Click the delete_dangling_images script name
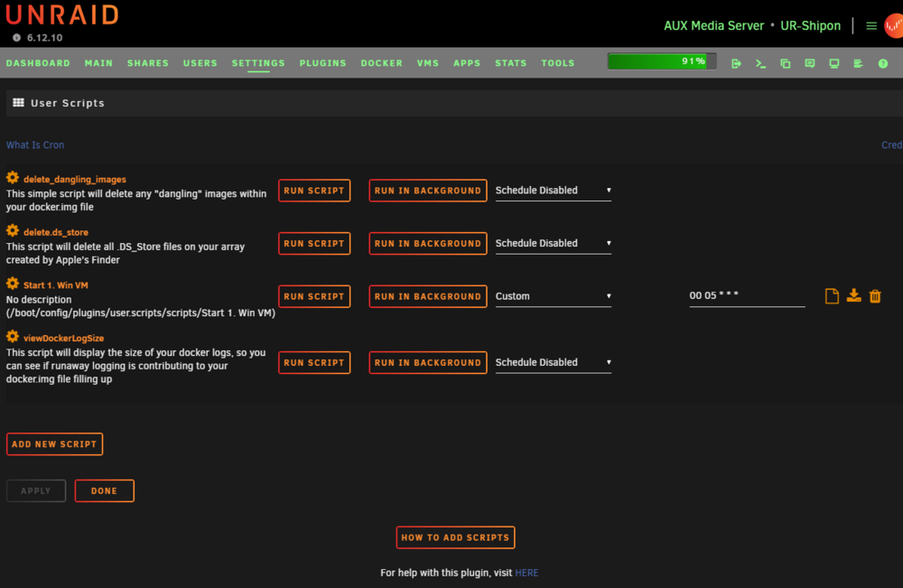This screenshot has width=903, height=588. point(75,180)
